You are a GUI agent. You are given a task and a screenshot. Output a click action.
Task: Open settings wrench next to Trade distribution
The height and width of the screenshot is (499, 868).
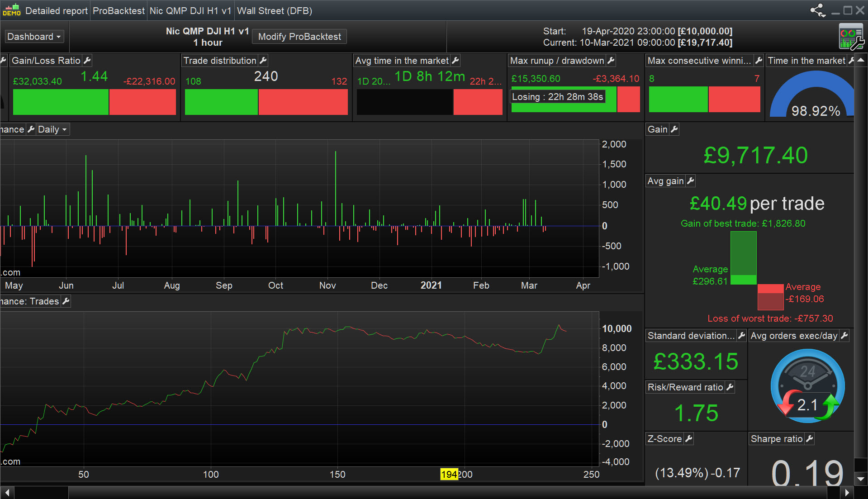263,60
